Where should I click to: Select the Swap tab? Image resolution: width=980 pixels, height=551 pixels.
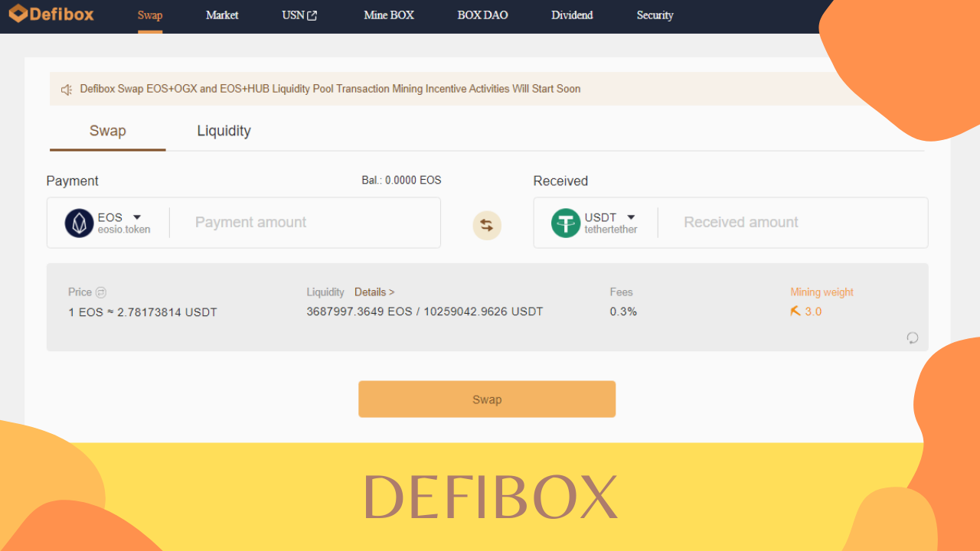click(x=107, y=131)
